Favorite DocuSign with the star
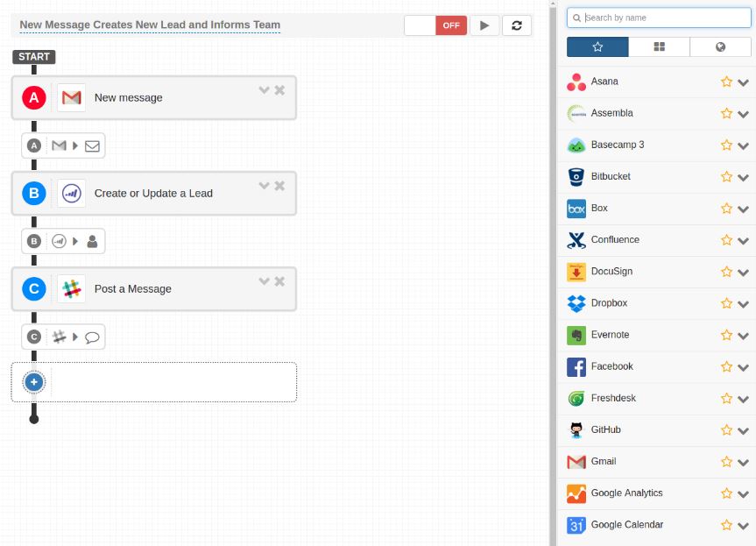756x546 pixels. 726,272
